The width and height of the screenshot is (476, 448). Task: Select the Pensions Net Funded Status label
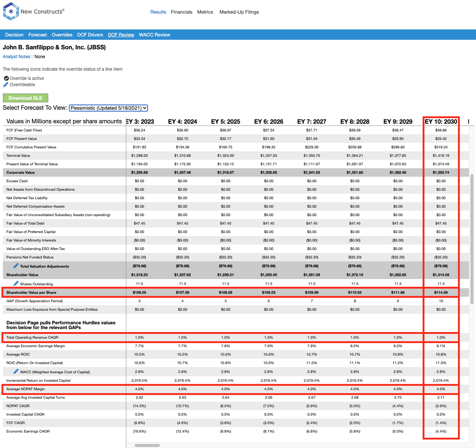tap(30, 257)
